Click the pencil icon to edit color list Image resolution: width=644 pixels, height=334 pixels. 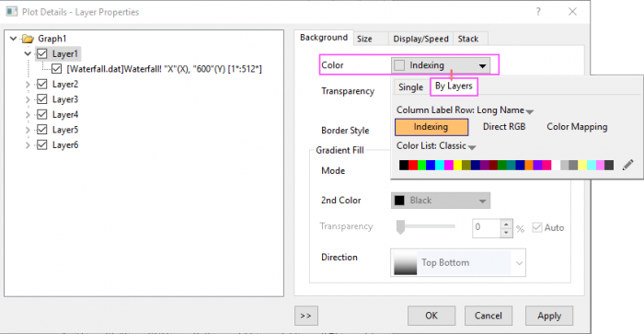point(628,165)
